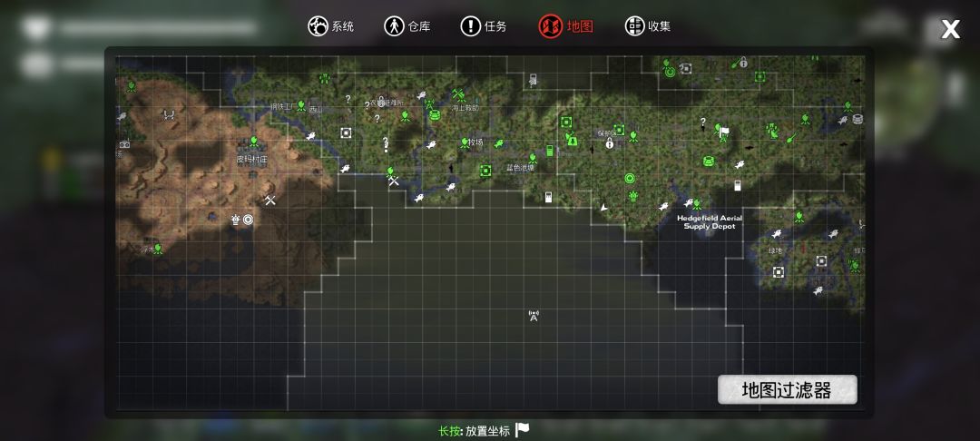The image size is (980, 441).
Task: Select the green square frame at 保护区
Action: point(619,130)
